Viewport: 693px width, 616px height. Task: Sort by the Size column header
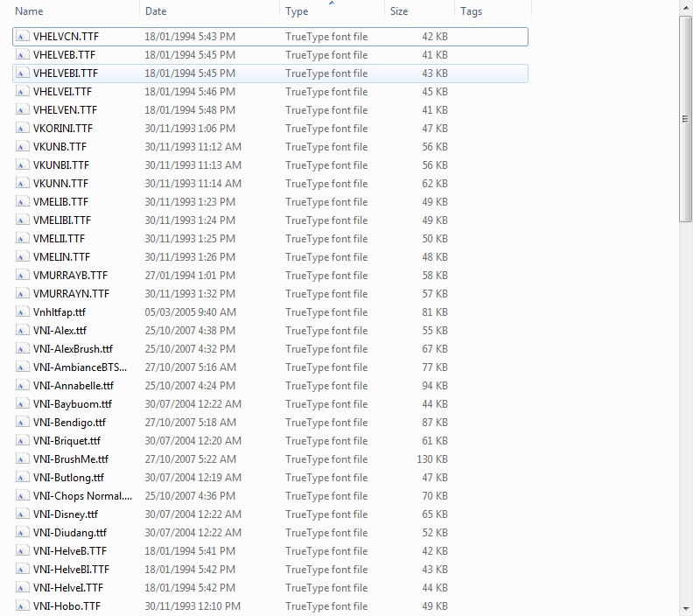pos(399,11)
